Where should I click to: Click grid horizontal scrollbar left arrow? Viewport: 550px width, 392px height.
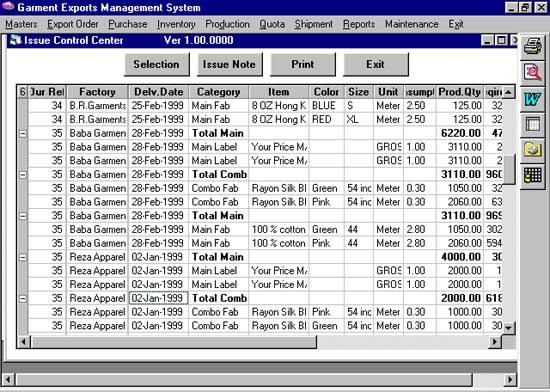pos(24,341)
